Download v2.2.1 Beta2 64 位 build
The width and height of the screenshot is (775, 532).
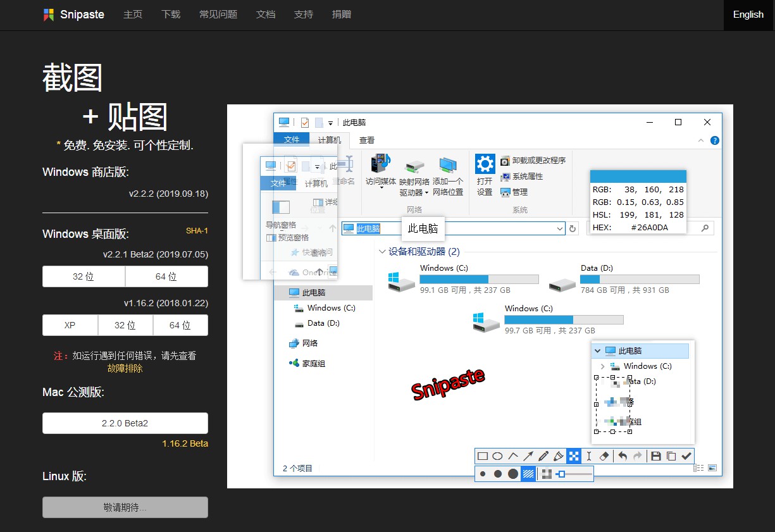(x=166, y=276)
